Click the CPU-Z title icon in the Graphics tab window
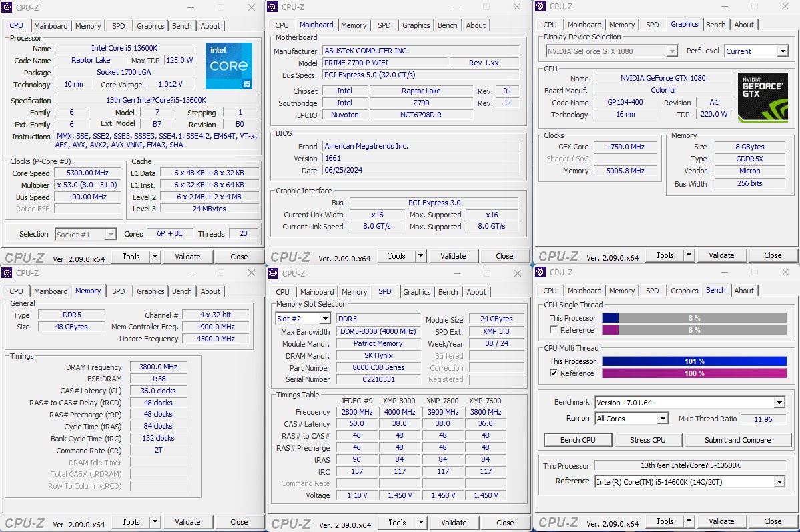Screen dimensions: 800x532 click(540, 6)
